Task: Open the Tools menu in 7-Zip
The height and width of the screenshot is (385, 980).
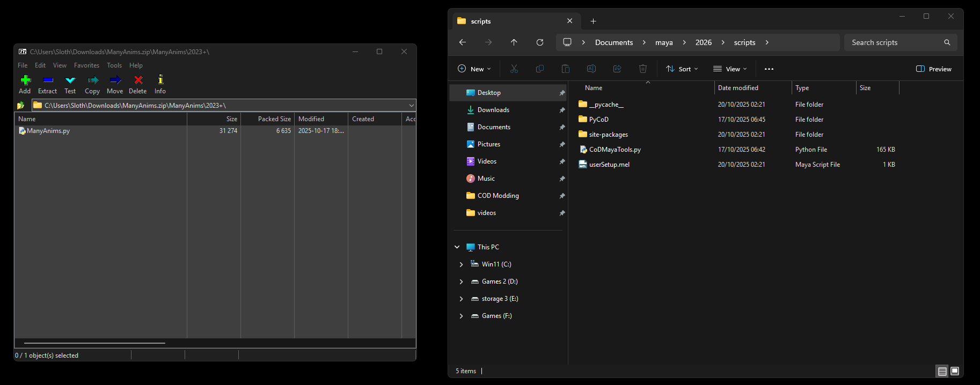Action: [114, 65]
